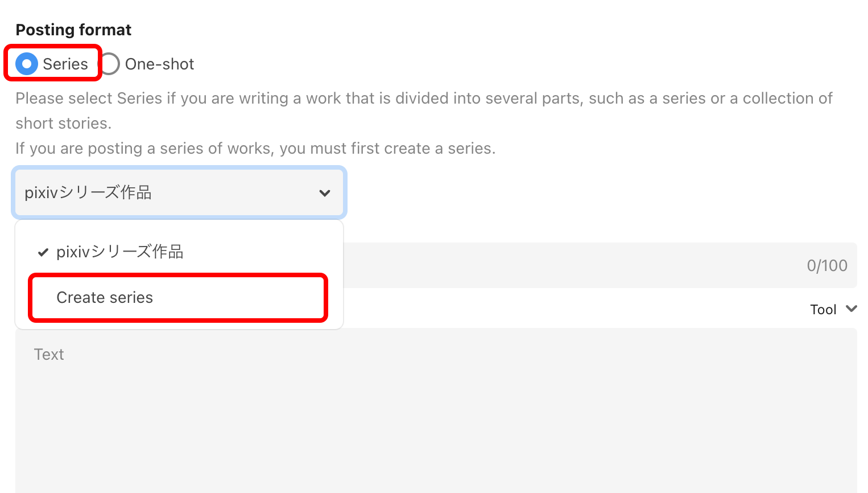Open the Tool dropdown

click(x=833, y=309)
